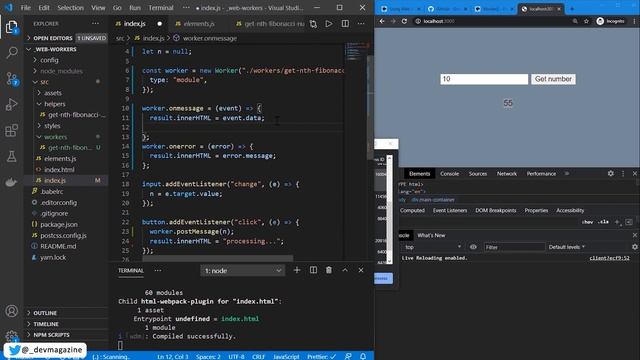Collapse the helpers folder
The width and height of the screenshot is (640, 360).
point(54,104)
